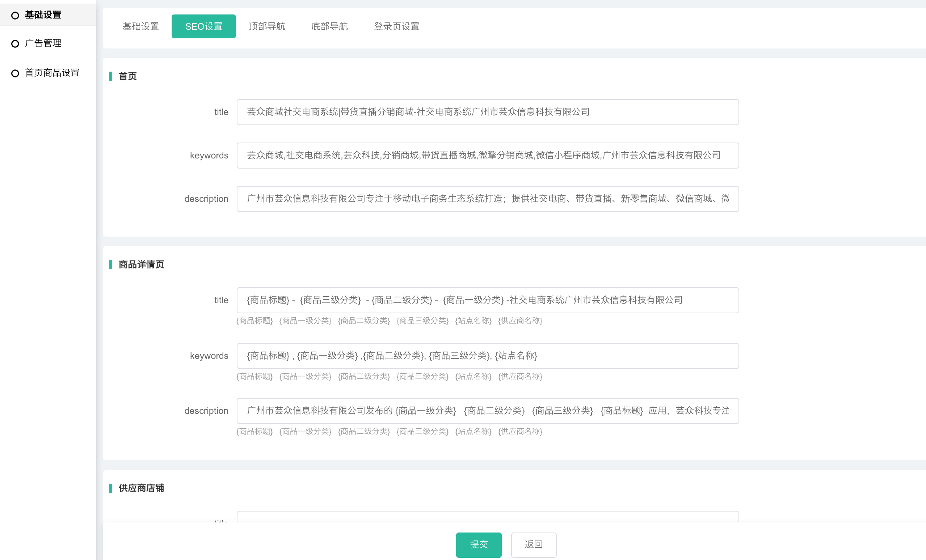
Task: Insert {商品标题} tag under 商品详情页 title
Action: (254, 321)
